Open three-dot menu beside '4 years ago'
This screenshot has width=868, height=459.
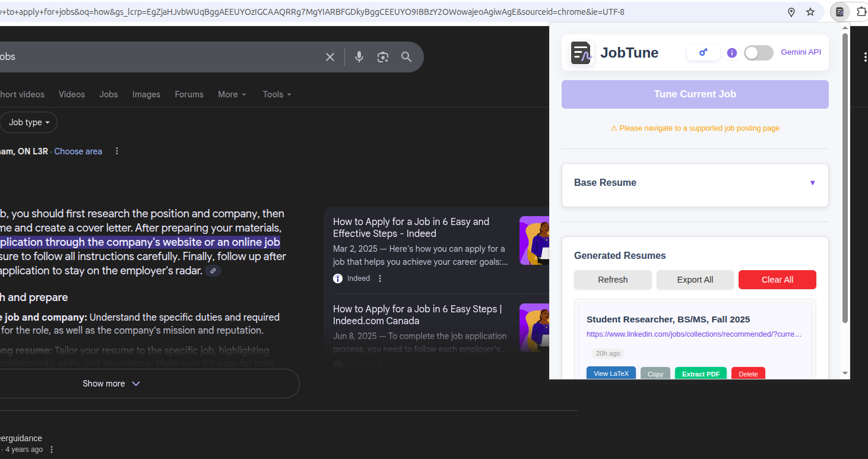coord(52,449)
